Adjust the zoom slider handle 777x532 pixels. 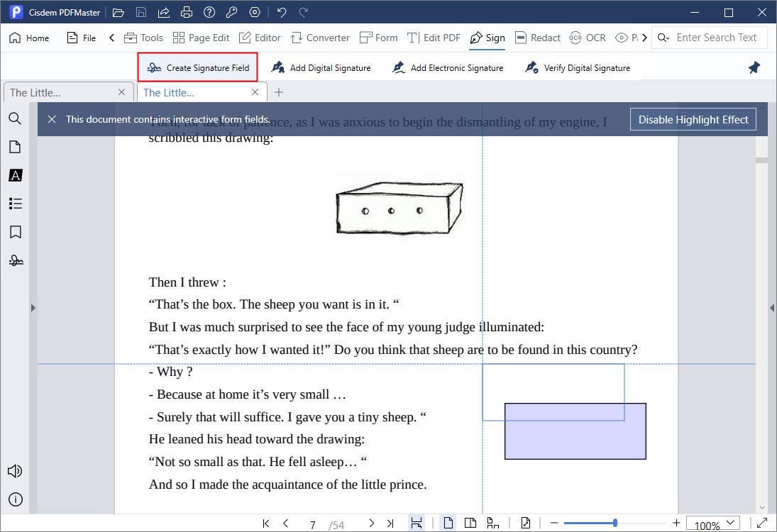(x=615, y=523)
